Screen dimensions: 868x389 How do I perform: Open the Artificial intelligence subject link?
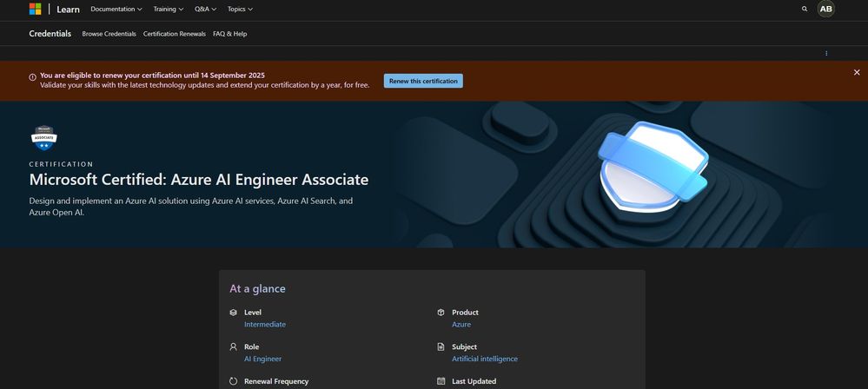click(x=485, y=359)
